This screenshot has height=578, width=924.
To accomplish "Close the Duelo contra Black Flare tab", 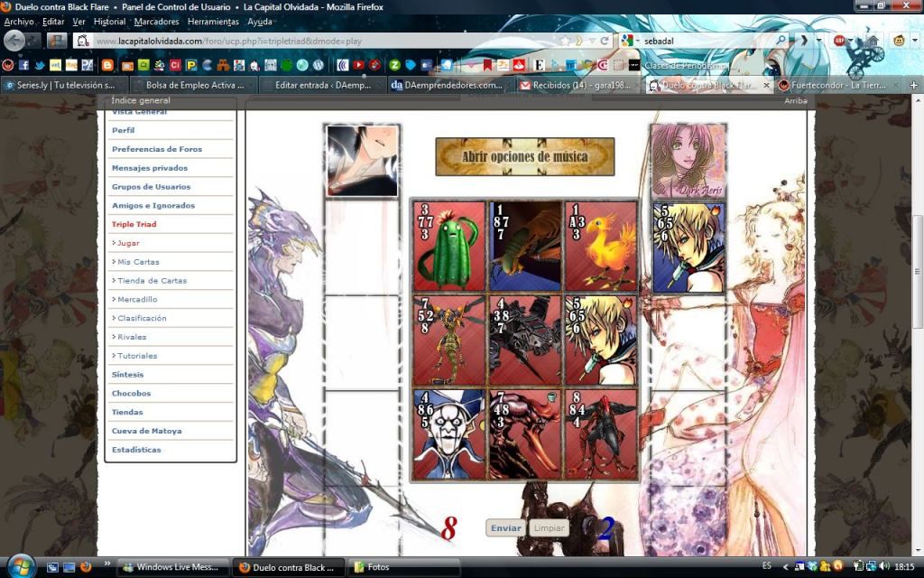I will point(766,85).
